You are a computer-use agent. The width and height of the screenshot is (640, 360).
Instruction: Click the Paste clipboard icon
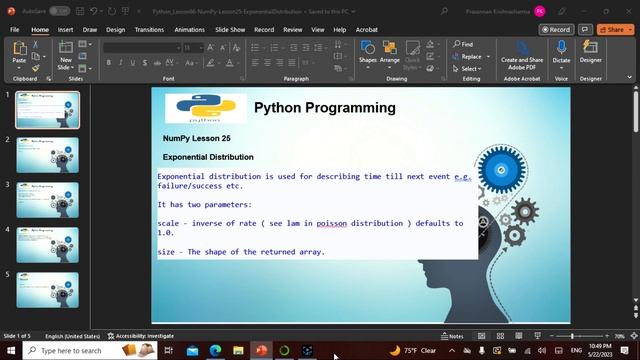19,49
